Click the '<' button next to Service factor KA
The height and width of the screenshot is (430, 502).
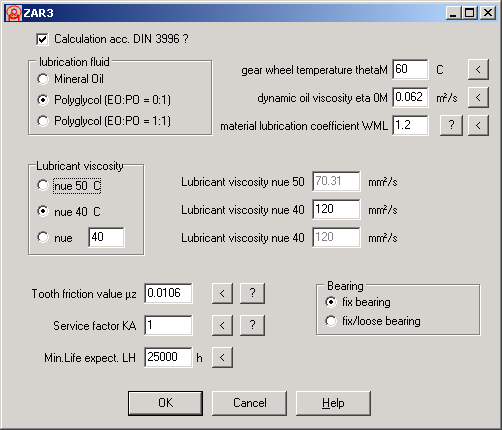click(x=222, y=325)
